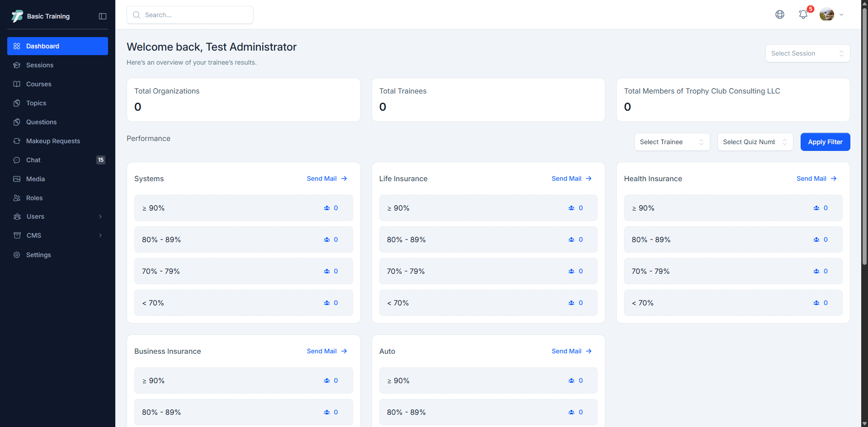
Task: Click the globe language icon
Action: coord(780,14)
